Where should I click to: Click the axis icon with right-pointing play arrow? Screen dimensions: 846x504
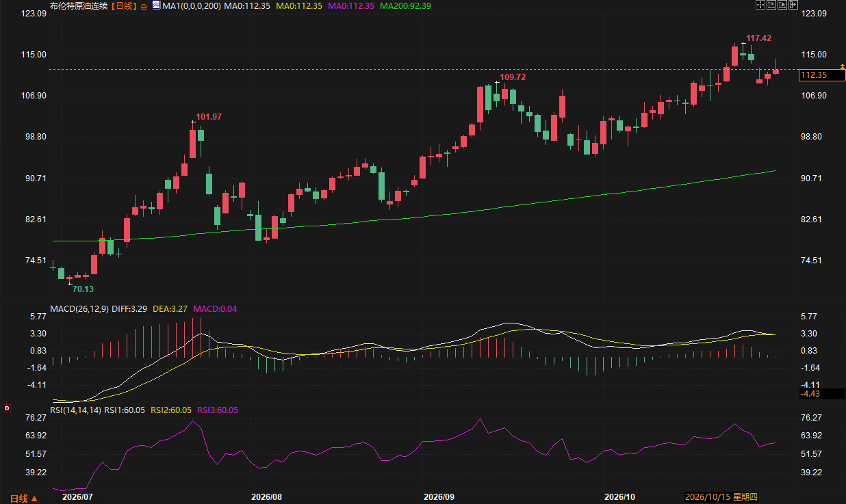coord(782,5)
